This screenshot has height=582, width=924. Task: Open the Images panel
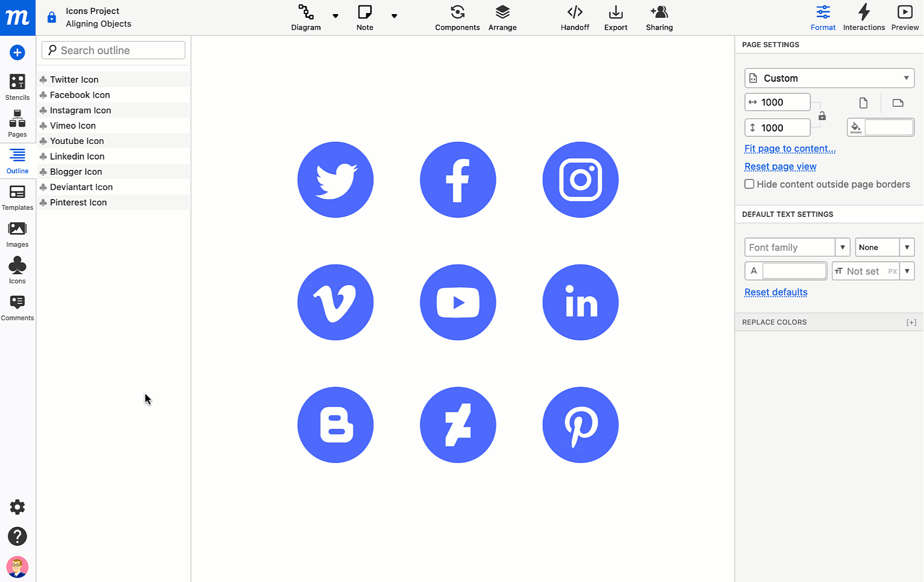[x=17, y=234]
